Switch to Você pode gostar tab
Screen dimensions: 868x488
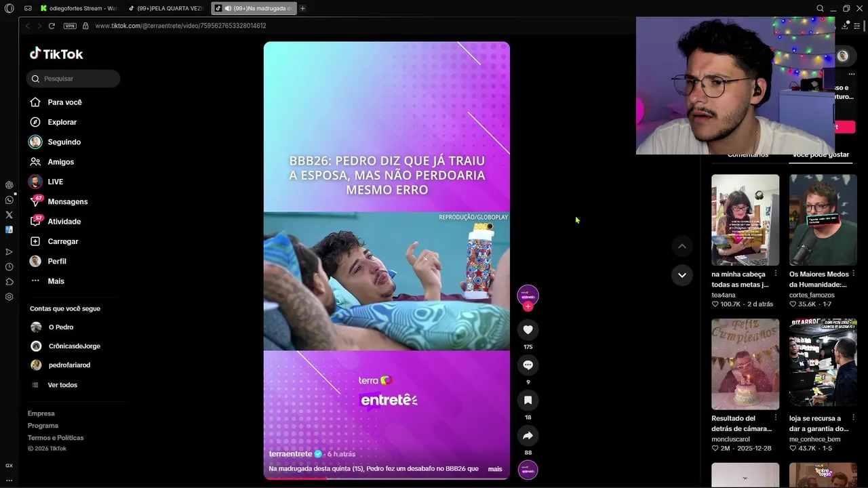(x=821, y=155)
